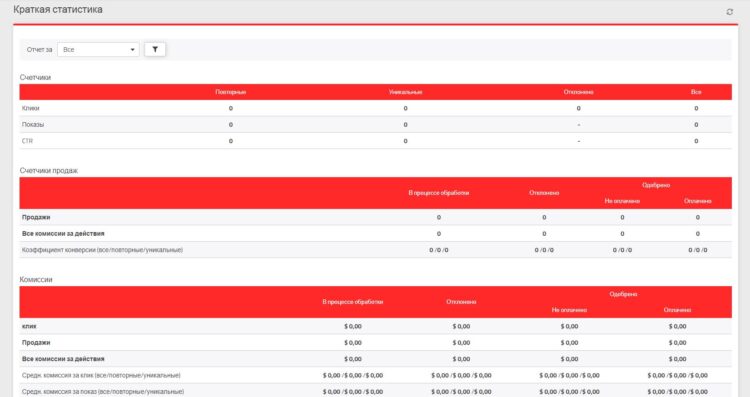
Task: Click the filter funnel button
Action: [155, 49]
